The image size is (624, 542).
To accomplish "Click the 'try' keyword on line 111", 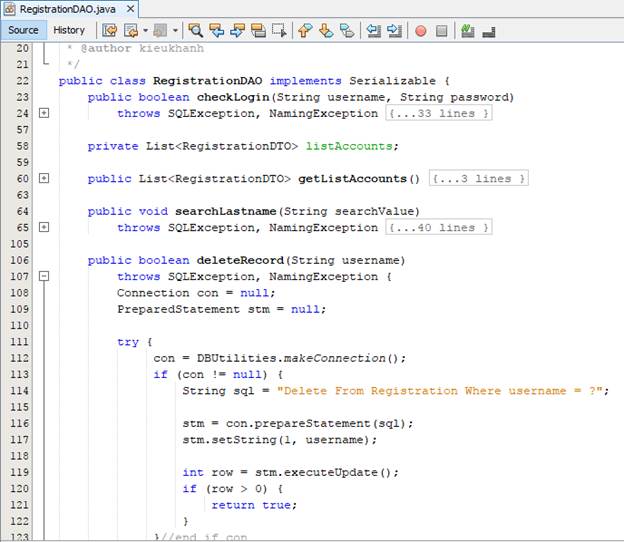I will (128, 342).
